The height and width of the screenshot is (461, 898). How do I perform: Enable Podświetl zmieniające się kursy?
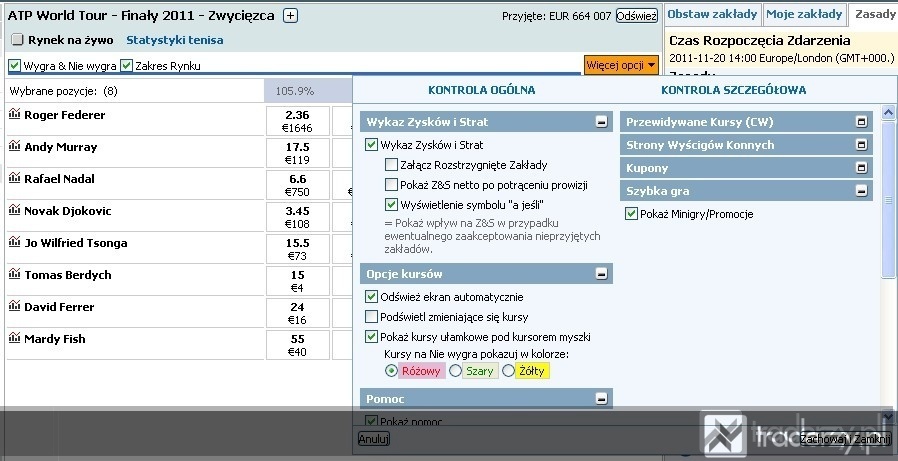coord(371,317)
